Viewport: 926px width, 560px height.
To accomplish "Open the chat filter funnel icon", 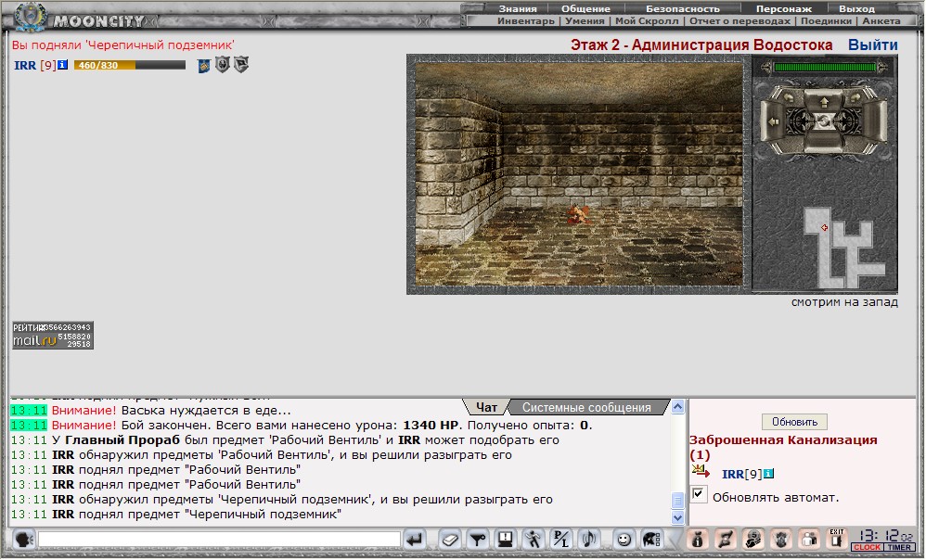I will pos(478,540).
